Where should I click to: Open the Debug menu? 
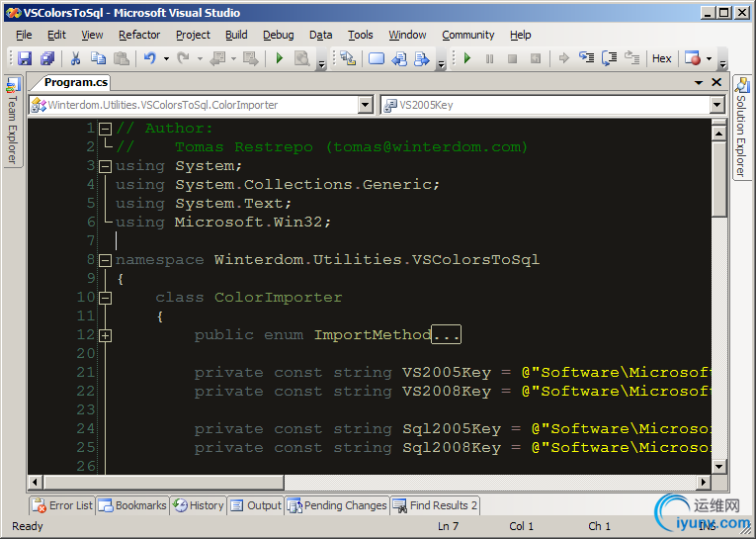(279, 35)
